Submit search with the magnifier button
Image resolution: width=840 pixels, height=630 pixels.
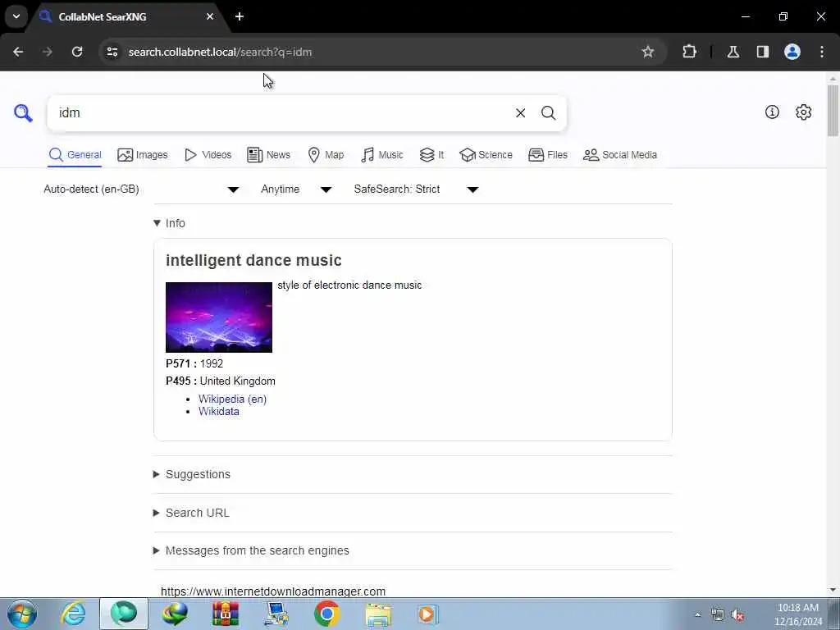pos(548,113)
